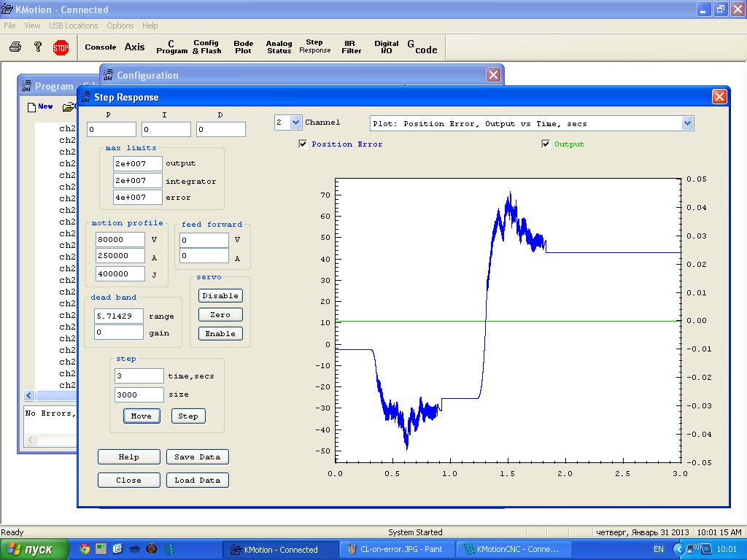Open the IIR Filter screen
The height and width of the screenshot is (560, 747).
point(351,47)
